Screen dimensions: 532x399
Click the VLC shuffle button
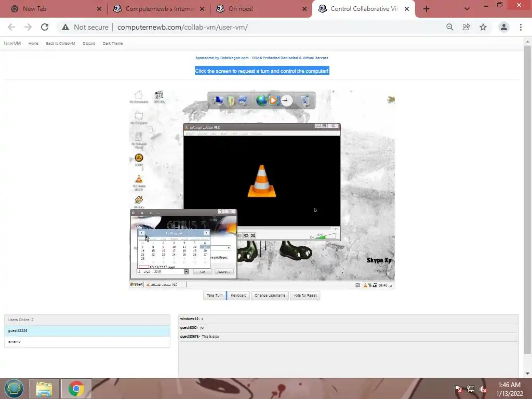253,235
